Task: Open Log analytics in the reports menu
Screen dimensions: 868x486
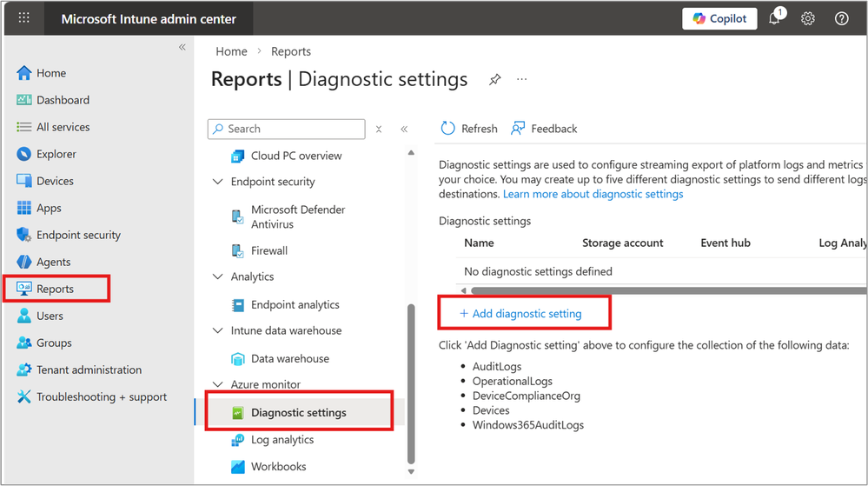Action: [282, 440]
